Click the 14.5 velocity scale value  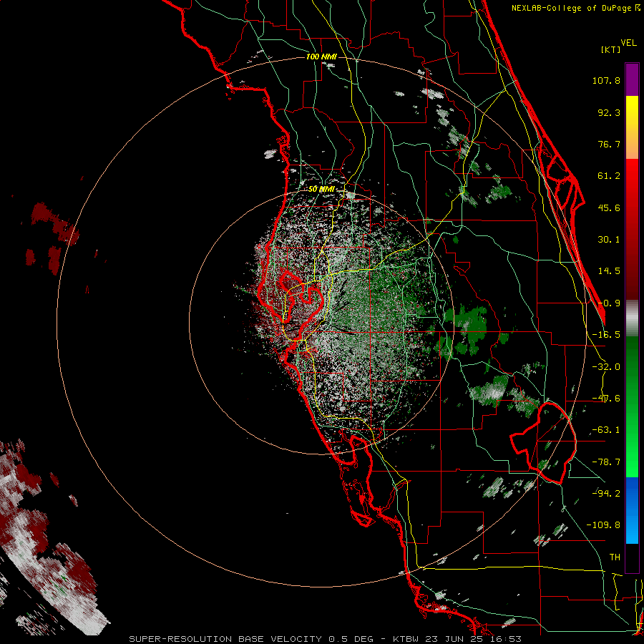click(609, 271)
